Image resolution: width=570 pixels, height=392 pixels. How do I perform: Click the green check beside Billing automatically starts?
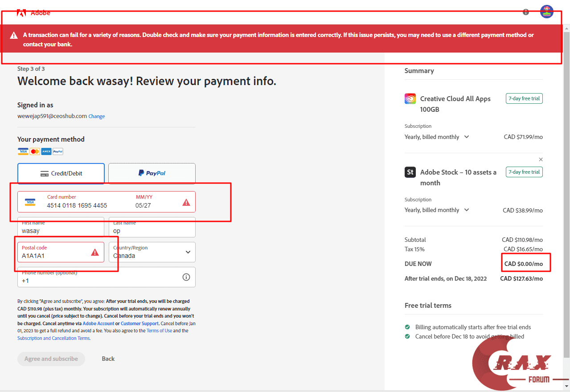click(x=407, y=327)
